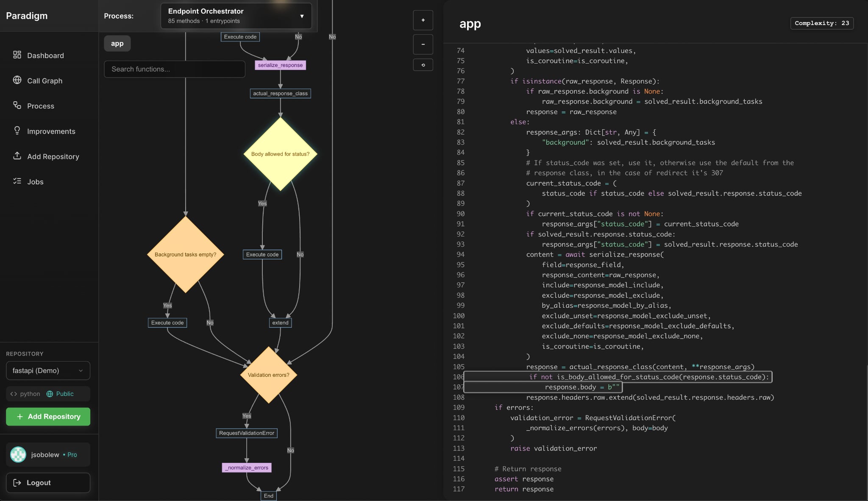
Task: Select the 'Body allowed for status?' decision node
Action: [x=280, y=154]
